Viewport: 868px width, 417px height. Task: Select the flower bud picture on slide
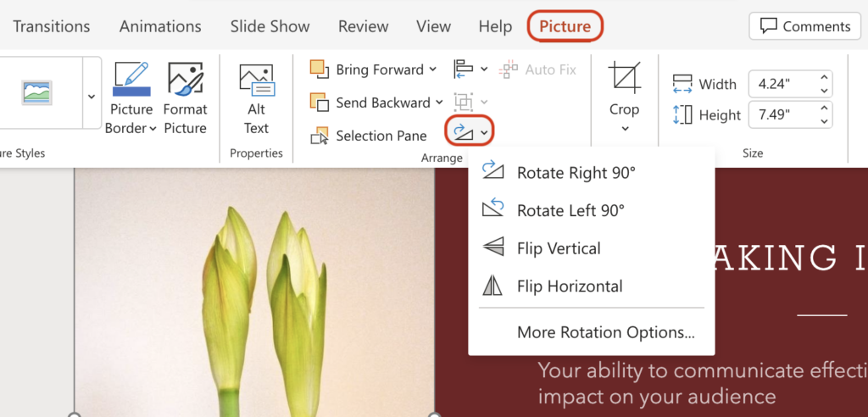tap(254, 292)
